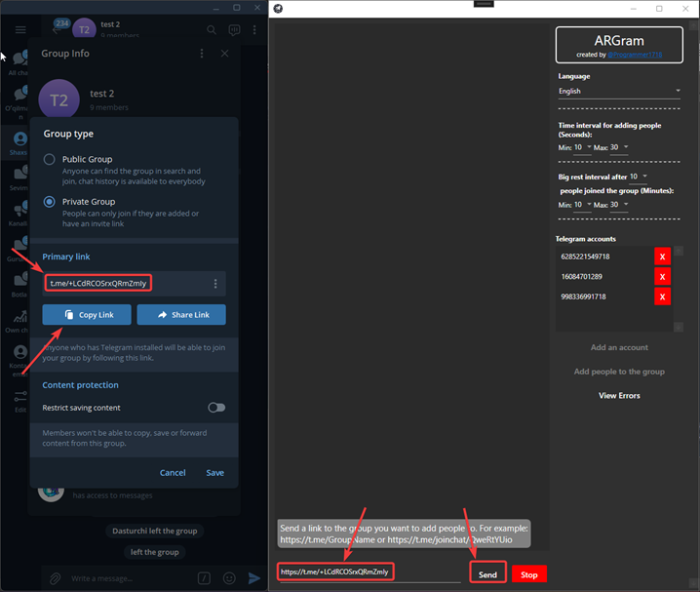
Task: Open the Own ch folder in sidebar
Action: pyautogui.click(x=18, y=321)
